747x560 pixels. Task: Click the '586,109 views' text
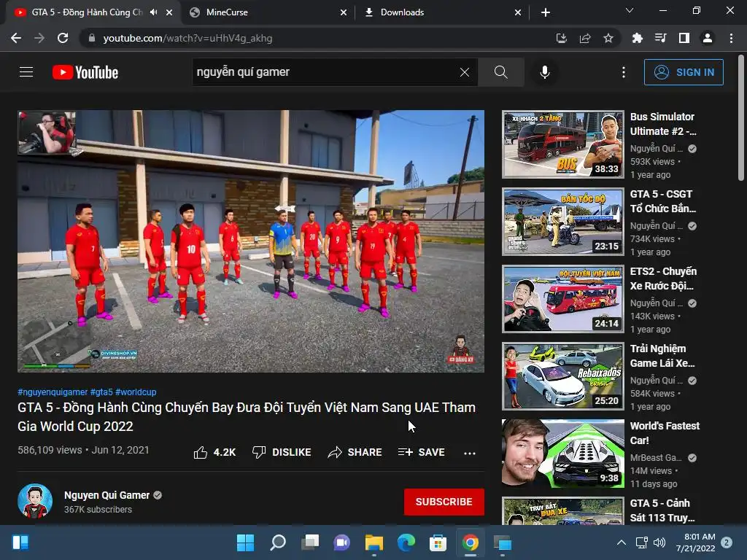(50, 450)
